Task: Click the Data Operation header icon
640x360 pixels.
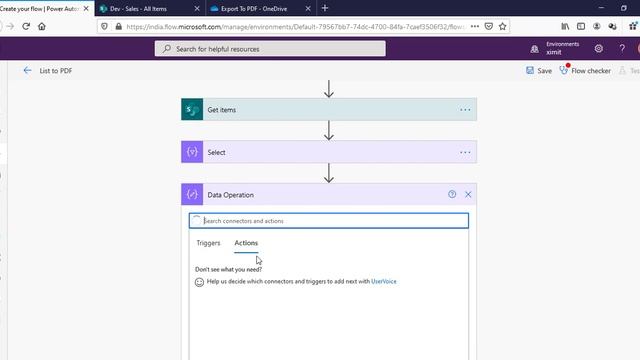Action: point(192,194)
